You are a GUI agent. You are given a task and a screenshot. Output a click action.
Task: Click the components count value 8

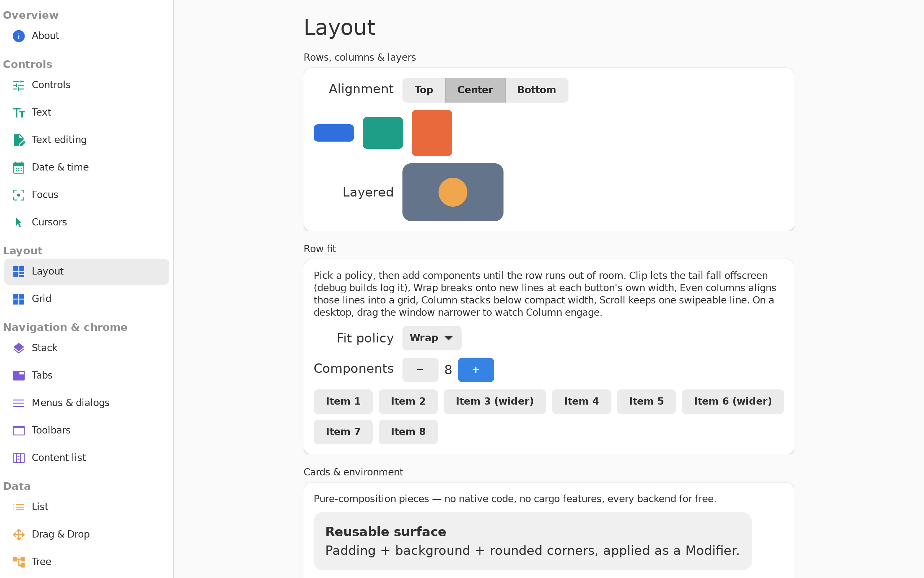(448, 370)
